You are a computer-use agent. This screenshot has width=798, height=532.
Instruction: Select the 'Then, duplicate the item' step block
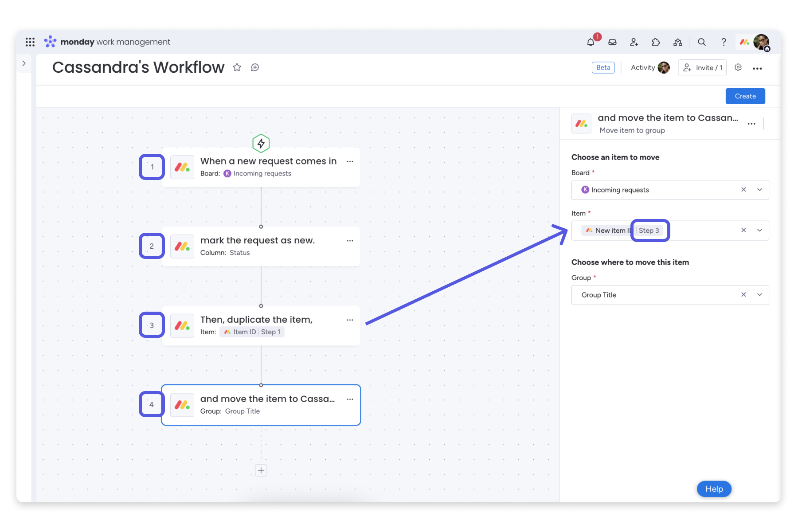[x=261, y=325]
